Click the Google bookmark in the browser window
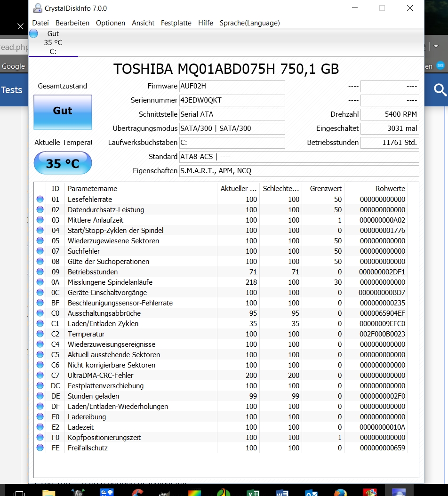Image resolution: width=448 pixels, height=496 pixels. pyautogui.click(x=13, y=66)
